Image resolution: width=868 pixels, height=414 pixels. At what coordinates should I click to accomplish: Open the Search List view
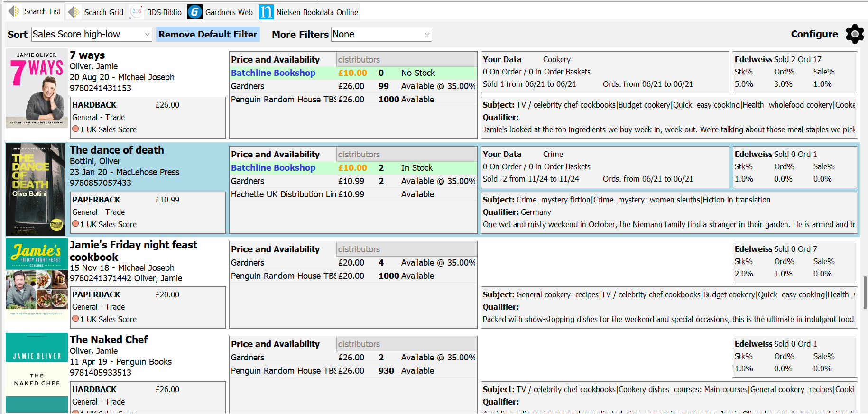35,12
